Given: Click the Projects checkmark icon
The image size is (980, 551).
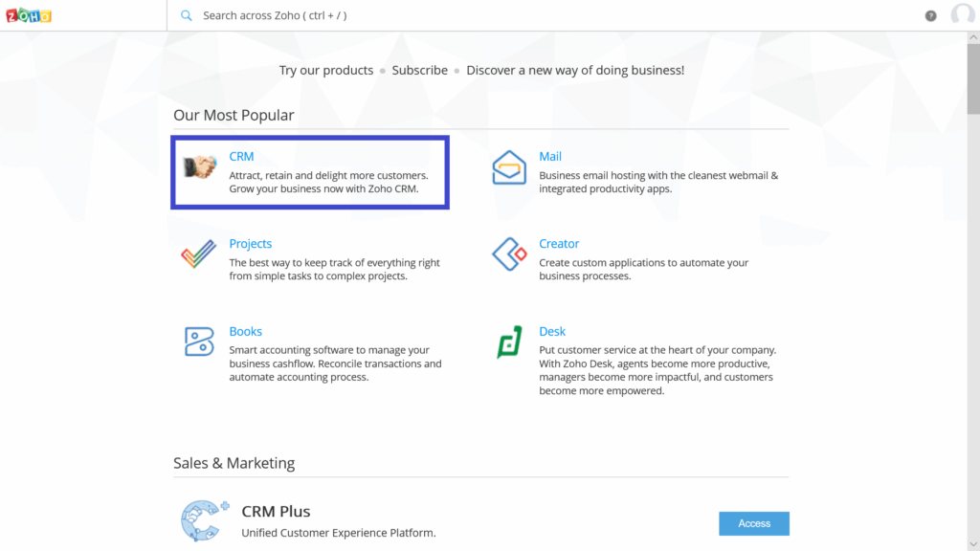Looking at the screenshot, I should click(x=199, y=253).
